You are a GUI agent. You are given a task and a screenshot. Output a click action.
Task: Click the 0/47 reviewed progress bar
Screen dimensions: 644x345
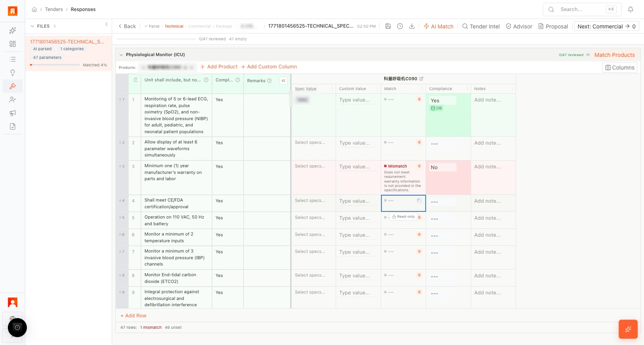[x=156, y=39]
